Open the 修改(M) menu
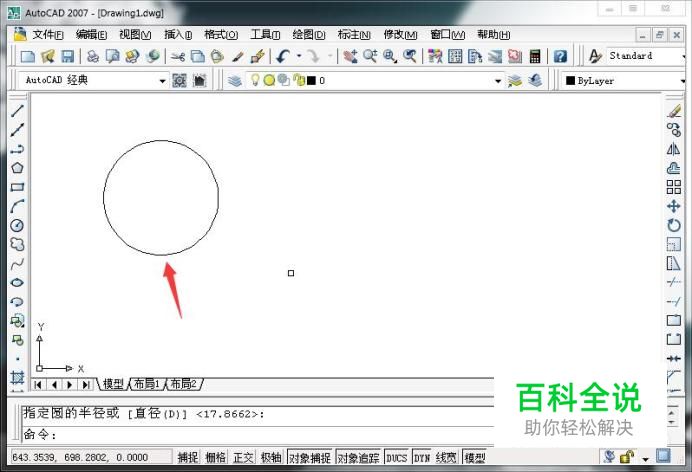This screenshot has width=692, height=472. (x=400, y=34)
